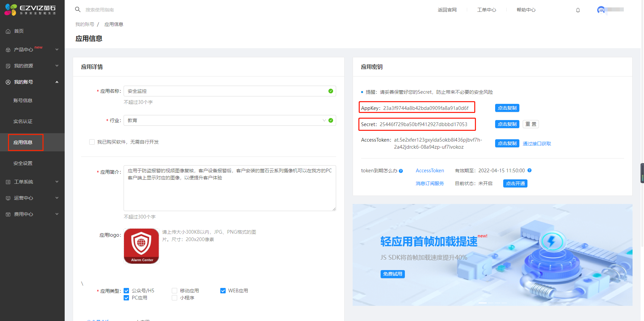The image size is (644, 321).
Task: Click the EZVIZ logo
Action: [30, 10]
